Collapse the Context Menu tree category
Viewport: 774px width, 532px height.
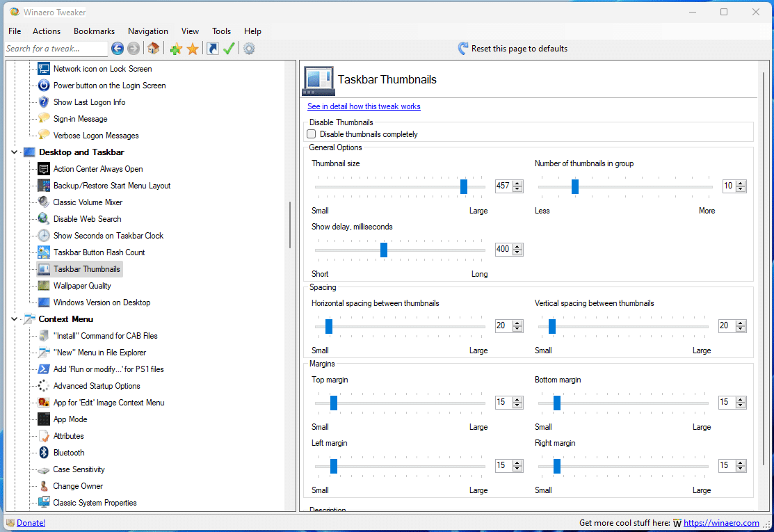[15, 319]
